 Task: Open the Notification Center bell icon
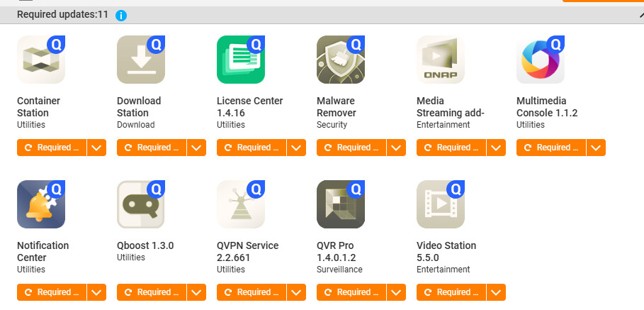[41, 204]
